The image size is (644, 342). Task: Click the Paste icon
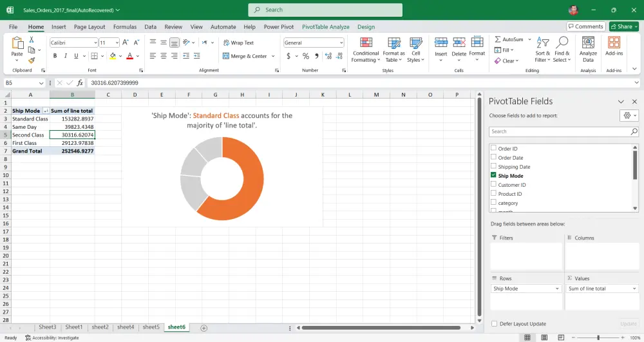click(x=17, y=43)
